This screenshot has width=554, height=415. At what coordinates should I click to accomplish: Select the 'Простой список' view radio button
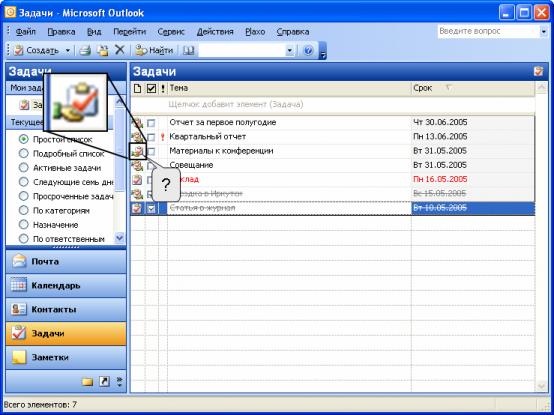[23, 140]
